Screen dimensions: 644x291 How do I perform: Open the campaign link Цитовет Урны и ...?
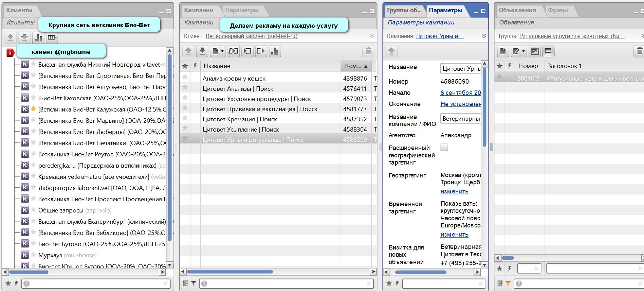point(440,36)
